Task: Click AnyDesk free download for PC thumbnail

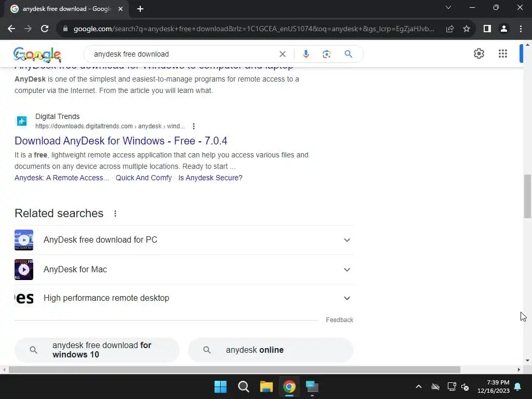Action: tap(24, 240)
